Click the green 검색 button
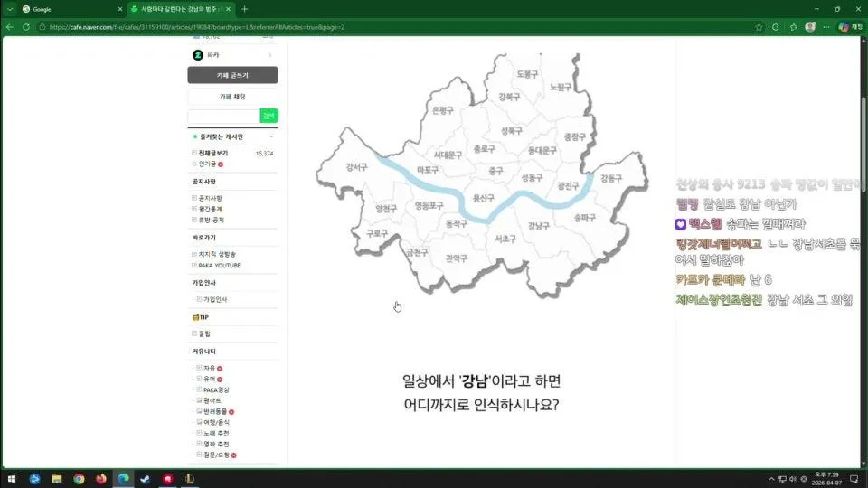 (x=269, y=116)
